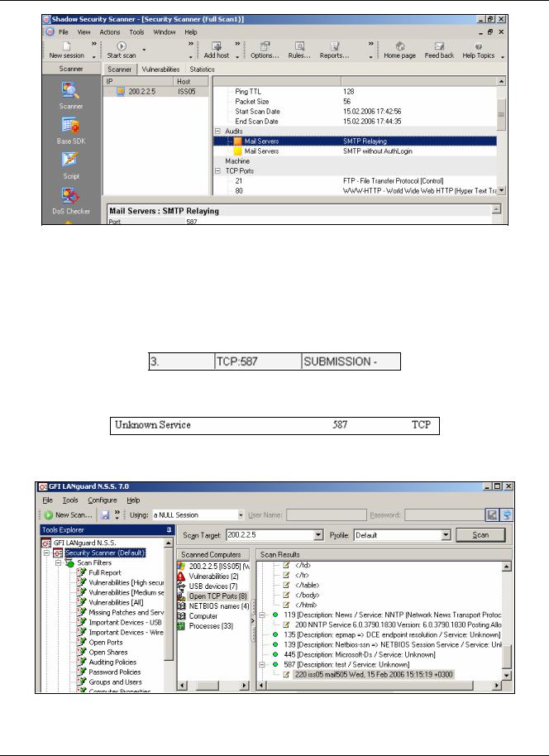Click the green dot beside port 445 result
This screenshot has width=549, height=756.
275,655
